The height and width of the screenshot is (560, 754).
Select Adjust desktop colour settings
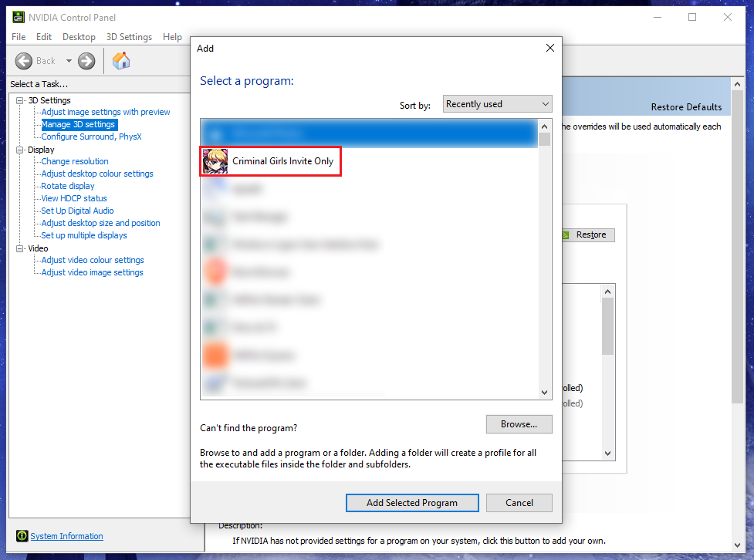click(x=97, y=174)
